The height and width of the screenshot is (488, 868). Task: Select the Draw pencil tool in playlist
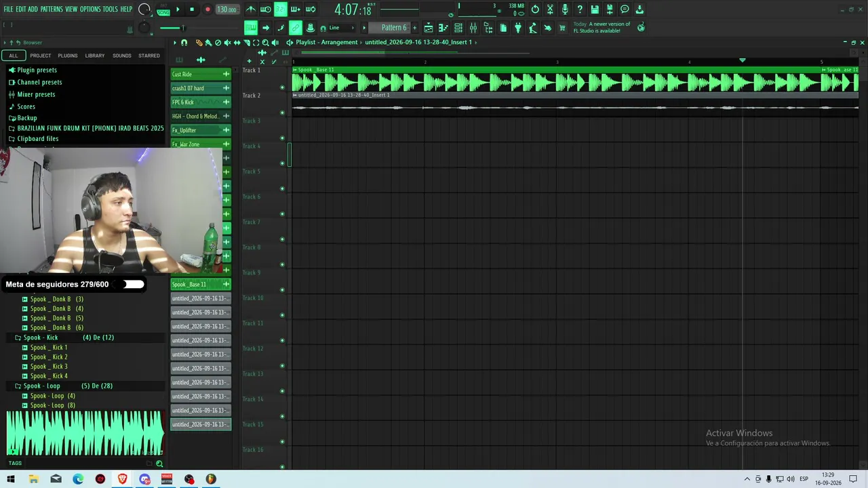click(x=199, y=43)
